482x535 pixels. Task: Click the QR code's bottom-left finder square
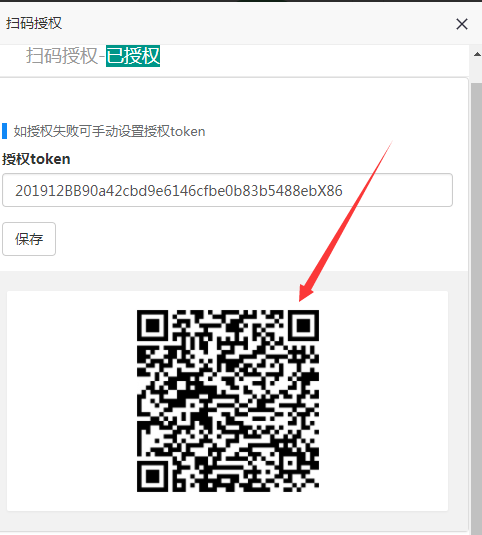[152, 476]
